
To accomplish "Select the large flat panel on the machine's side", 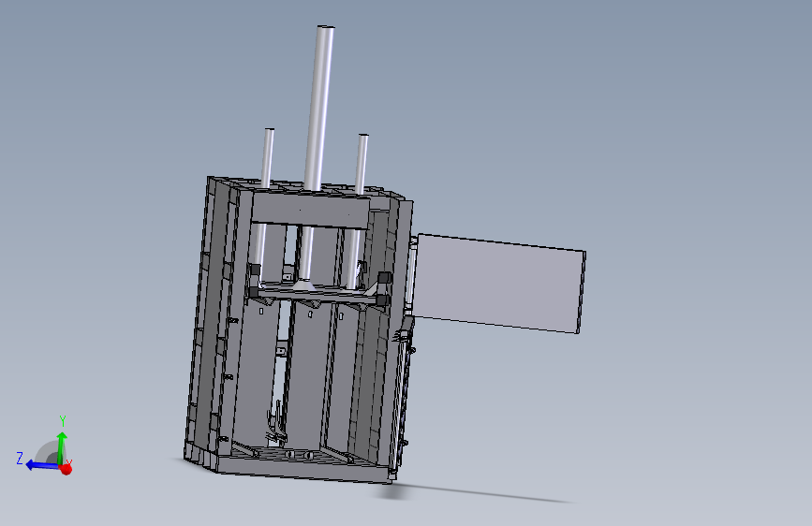I will point(498,283).
